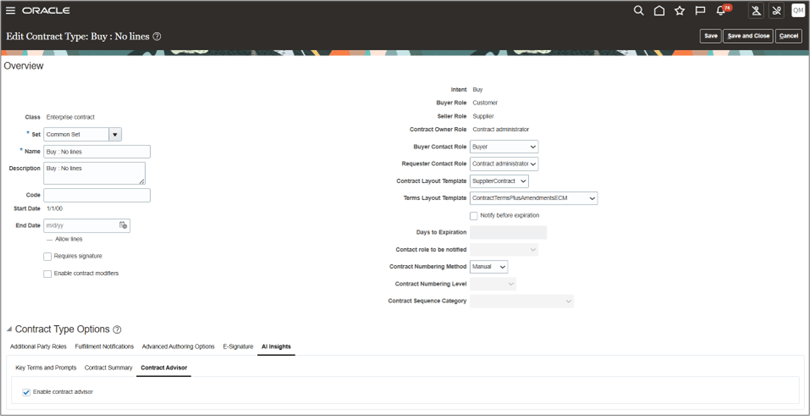Open Terms Layout Template dropdown
Image resolution: width=810 pixels, height=416 pixels.
click(x=534, y=198)
